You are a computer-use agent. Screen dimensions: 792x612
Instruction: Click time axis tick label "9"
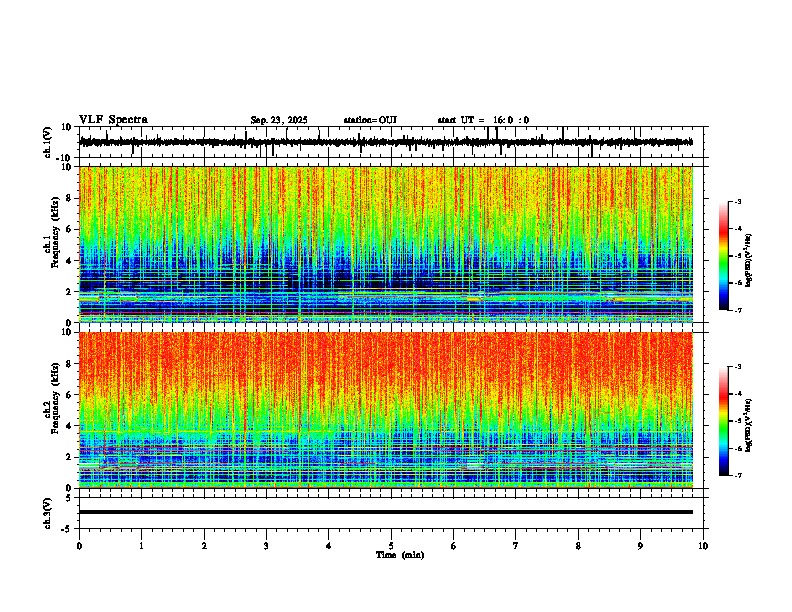tap(640, 546)
